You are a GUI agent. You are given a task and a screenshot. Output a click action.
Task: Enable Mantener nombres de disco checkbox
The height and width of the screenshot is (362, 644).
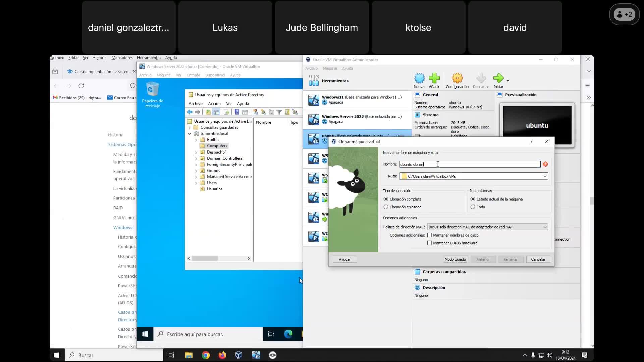coord(430,235)
